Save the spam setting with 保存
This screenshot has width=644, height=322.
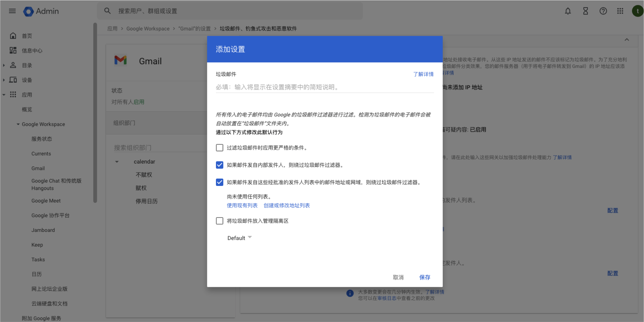click(425, 277)
